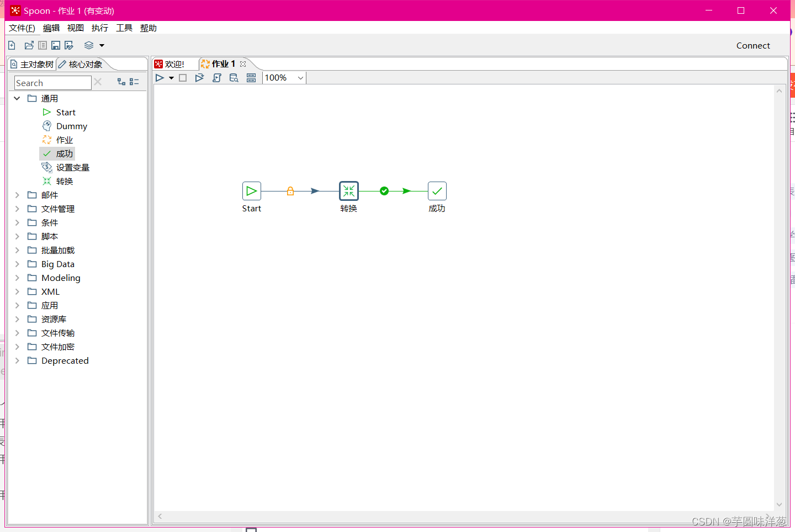
Task: Click the stop job icon
Action: tap(183, 78)
